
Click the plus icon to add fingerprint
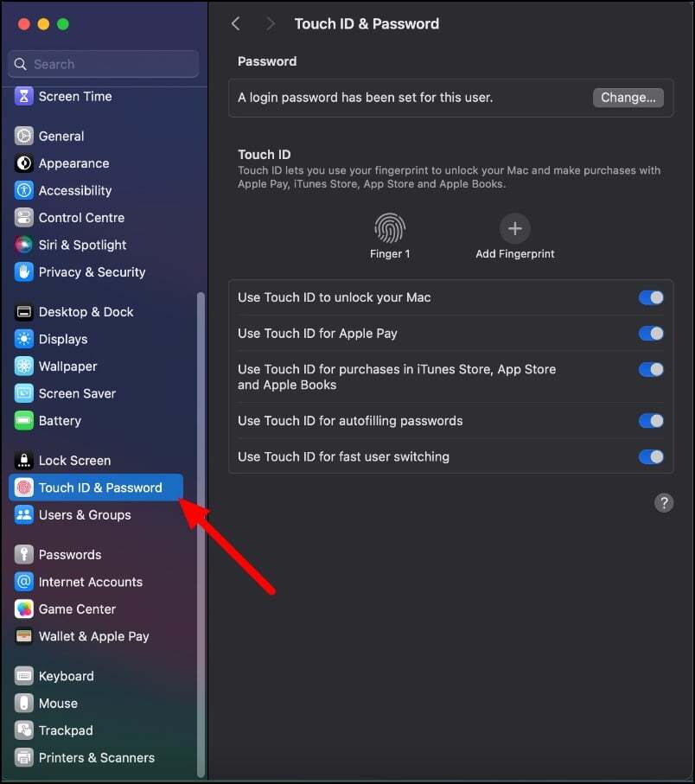point(514,228)
